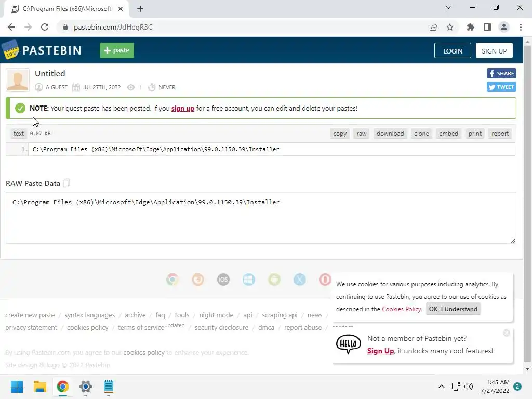Click the Pastebin logo icon
Screen dimensions: 532x399
pyautogui.click(x=10, y=50)
